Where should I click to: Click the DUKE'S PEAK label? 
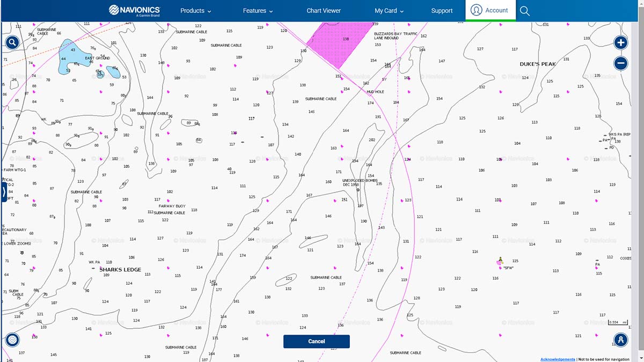coord(538,64)
